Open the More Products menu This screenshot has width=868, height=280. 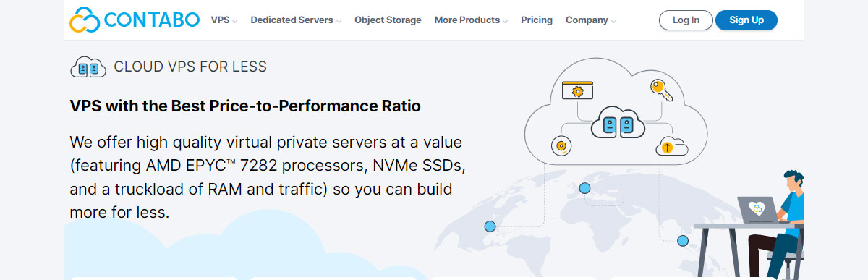[x=467, y=20]
